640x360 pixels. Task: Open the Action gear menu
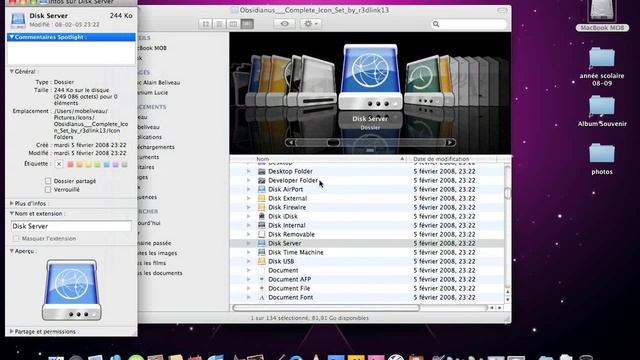pos(311,24)
